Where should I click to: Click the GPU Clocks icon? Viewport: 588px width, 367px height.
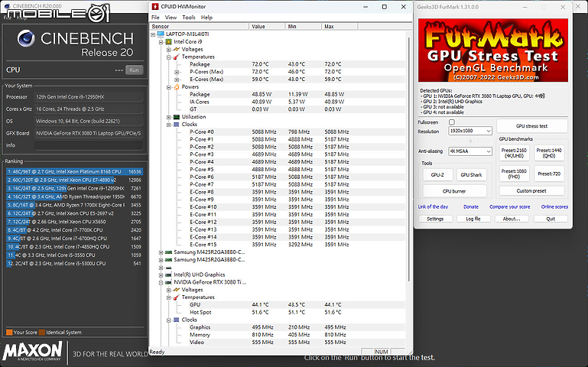click(x=177, y=320)
